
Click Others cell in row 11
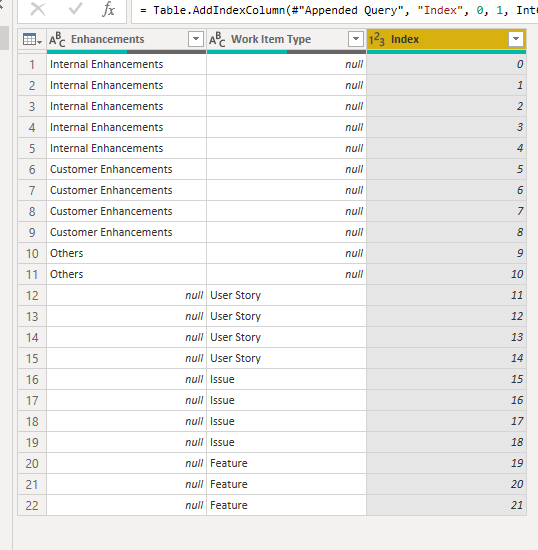click(126, 274)
